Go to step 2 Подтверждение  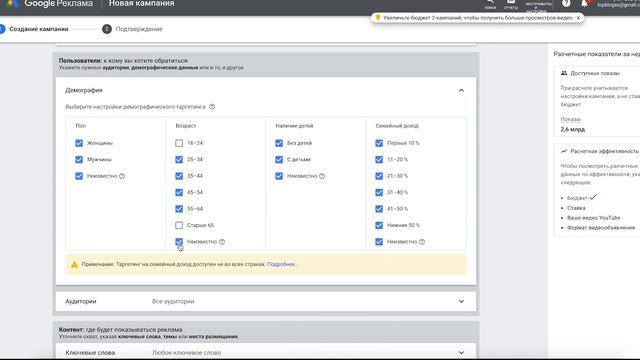click(133, 29)
